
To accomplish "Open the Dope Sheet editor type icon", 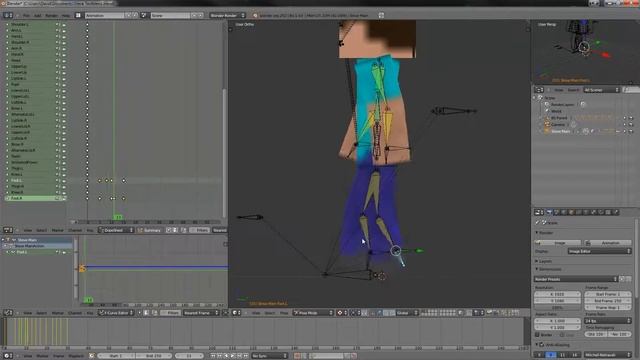I will [8, 230].
